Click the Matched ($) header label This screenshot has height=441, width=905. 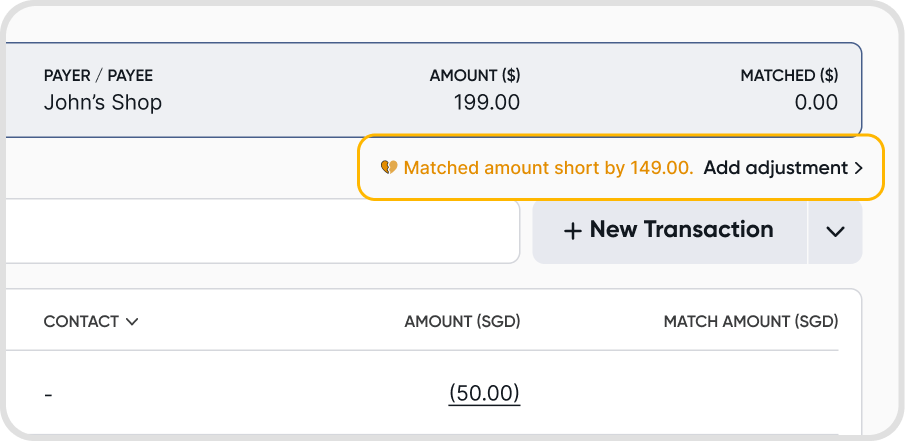click(788, 76)
